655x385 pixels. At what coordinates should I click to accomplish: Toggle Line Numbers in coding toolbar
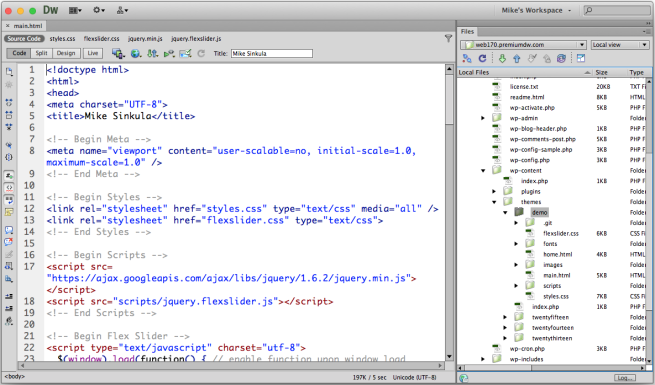[x=9, y=176]
